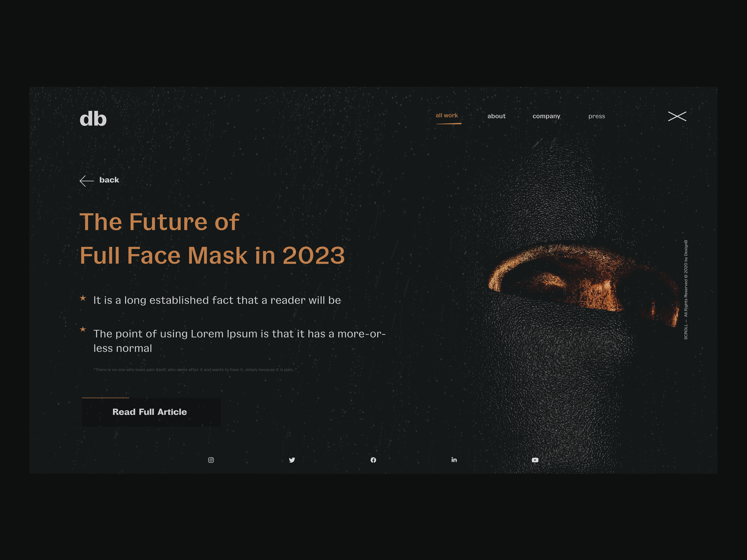Close the menu with the X icon
Screen dimensions: 747x560
pyautogui.click(x=677, y=116)
